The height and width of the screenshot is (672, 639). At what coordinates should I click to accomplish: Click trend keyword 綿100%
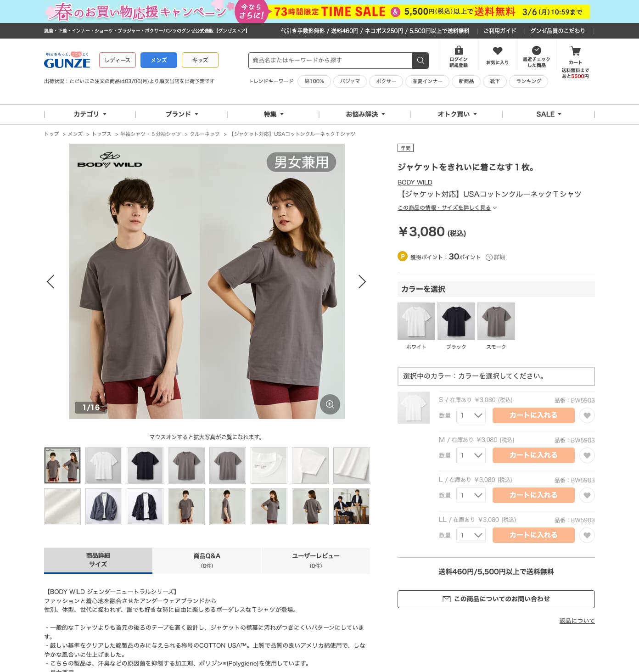click(314, 81)
